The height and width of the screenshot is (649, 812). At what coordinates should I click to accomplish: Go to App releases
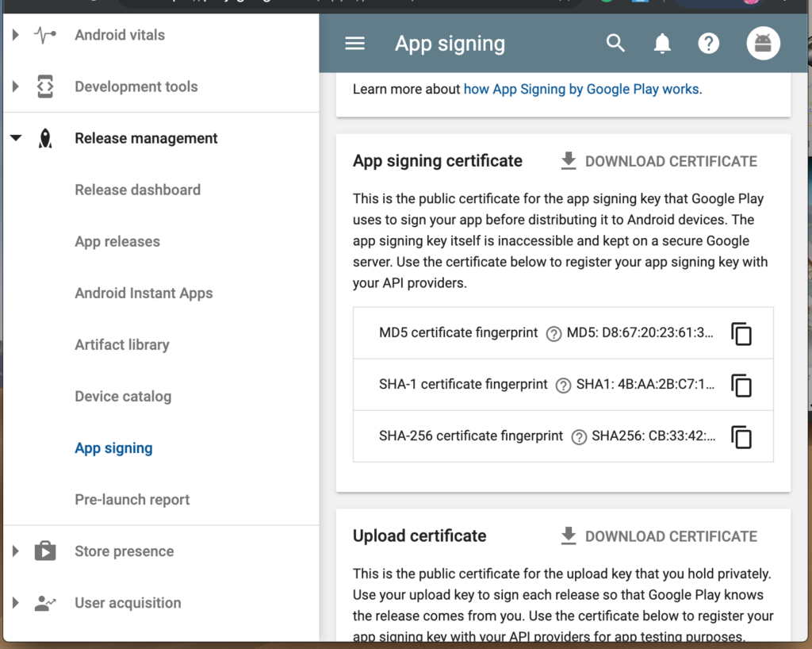click(x=117, y=241)
